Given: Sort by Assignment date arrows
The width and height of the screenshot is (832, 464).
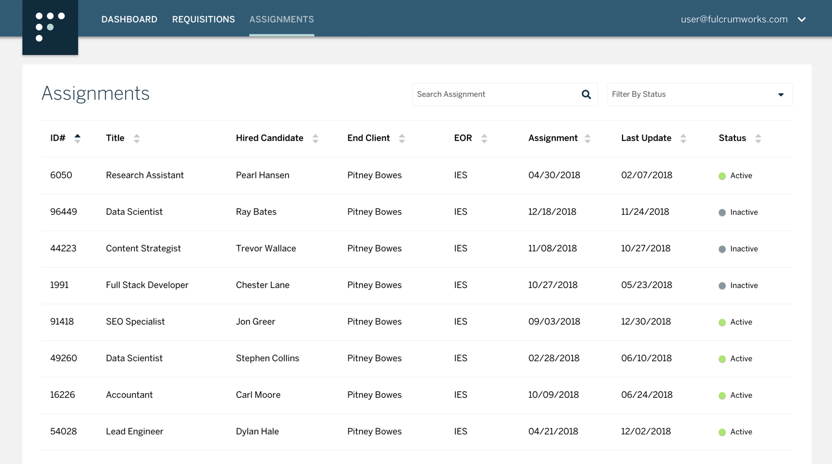Looking at the screenshot, I should pos(588,139).
